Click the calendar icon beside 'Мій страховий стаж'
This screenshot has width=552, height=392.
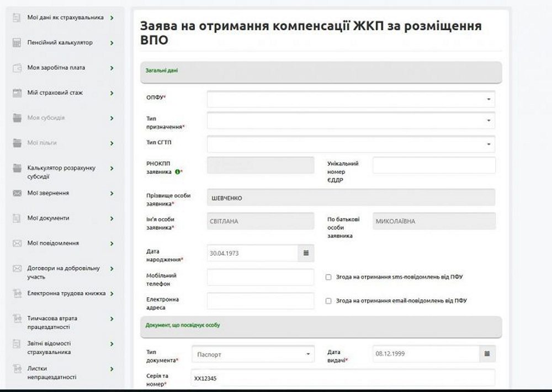[17, 93]
